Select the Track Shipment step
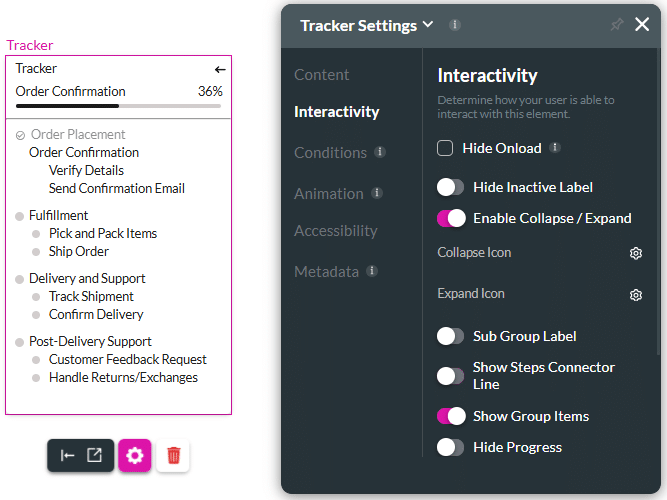Screen dimensions: 667x500 click(91, 296)
